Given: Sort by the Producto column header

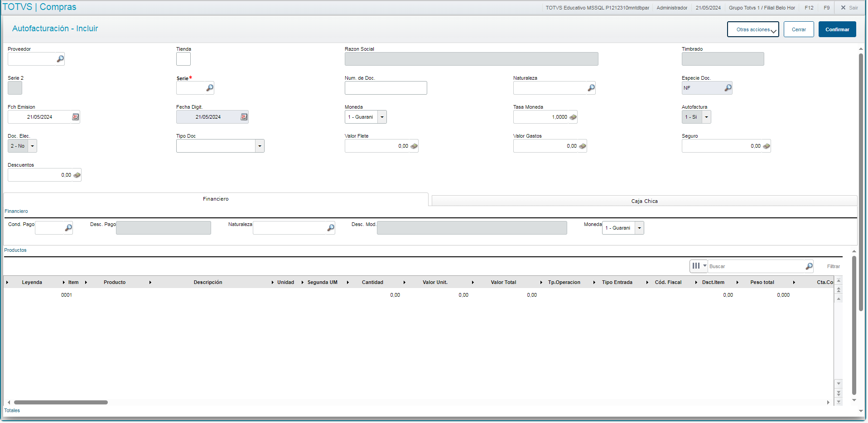Looking at the screenshot, I should (x=115, y=282).
